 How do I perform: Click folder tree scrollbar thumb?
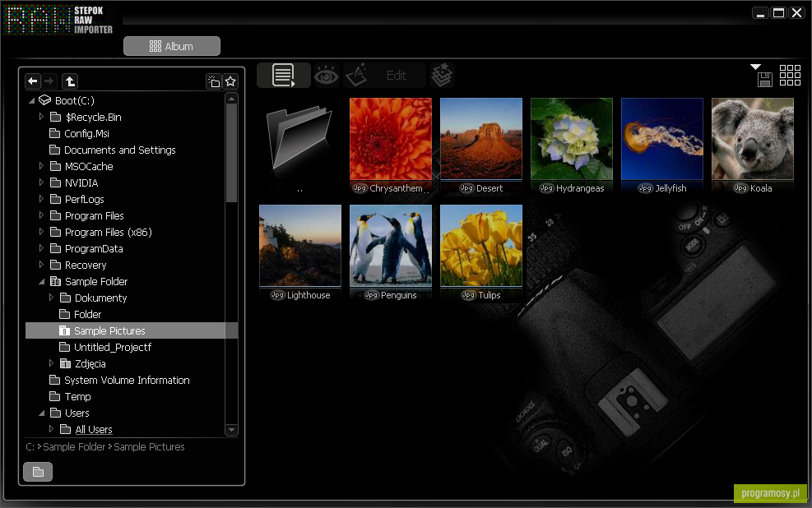[231, 153]
